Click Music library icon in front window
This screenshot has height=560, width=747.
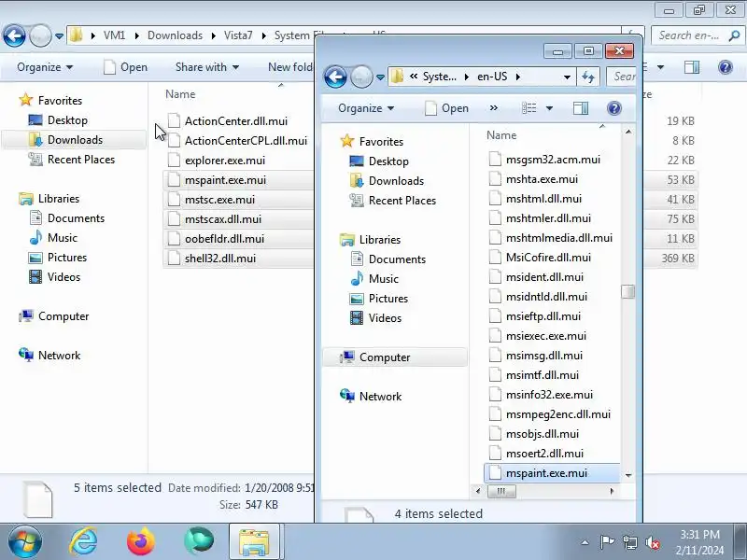(x=357, y=278)
